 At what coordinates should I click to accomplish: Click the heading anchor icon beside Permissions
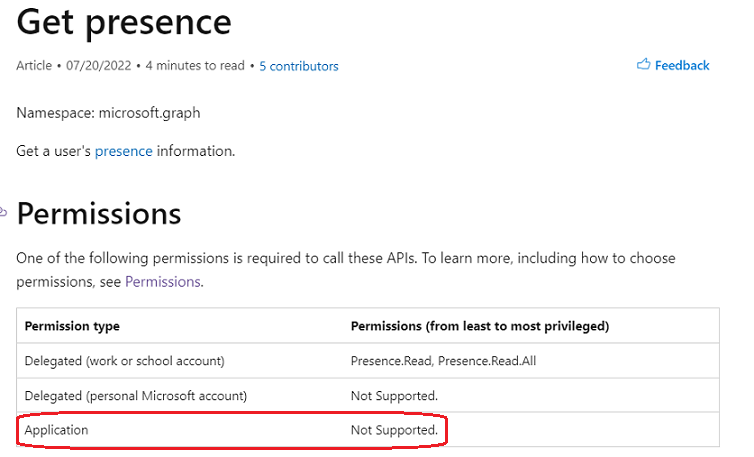click(3, 212)
